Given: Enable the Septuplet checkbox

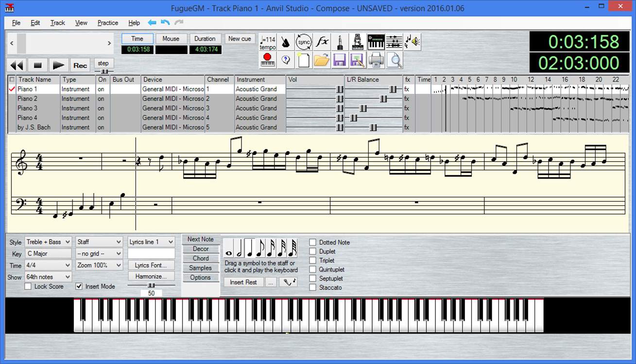Looking at the screenshot, I should point(313,279).
